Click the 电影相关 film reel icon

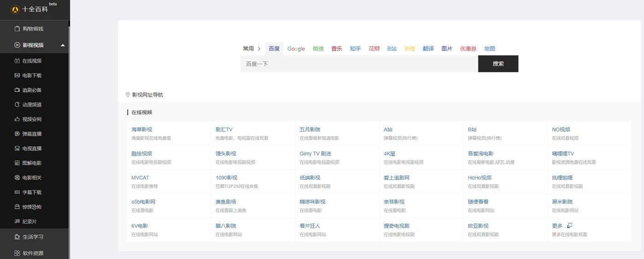coord(17,178)
